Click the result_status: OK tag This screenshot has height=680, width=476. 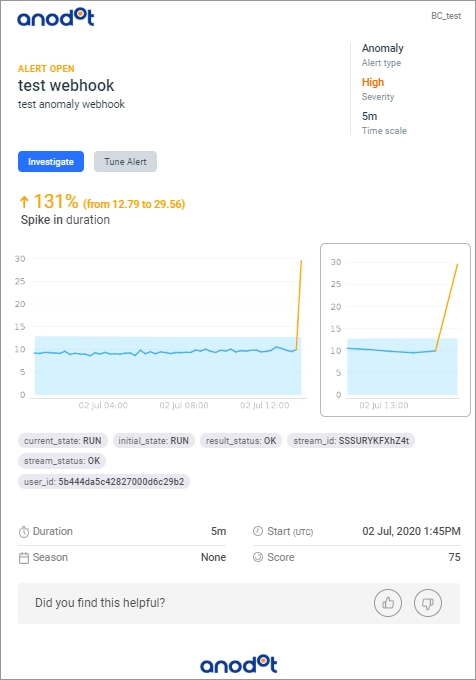241,441
